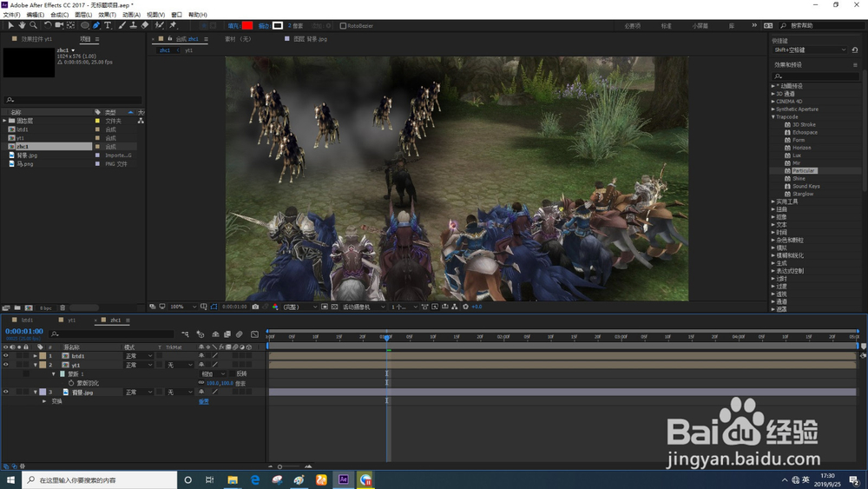
Task: Select the Puppet Pin tool
Action: [x=173, y=25]
